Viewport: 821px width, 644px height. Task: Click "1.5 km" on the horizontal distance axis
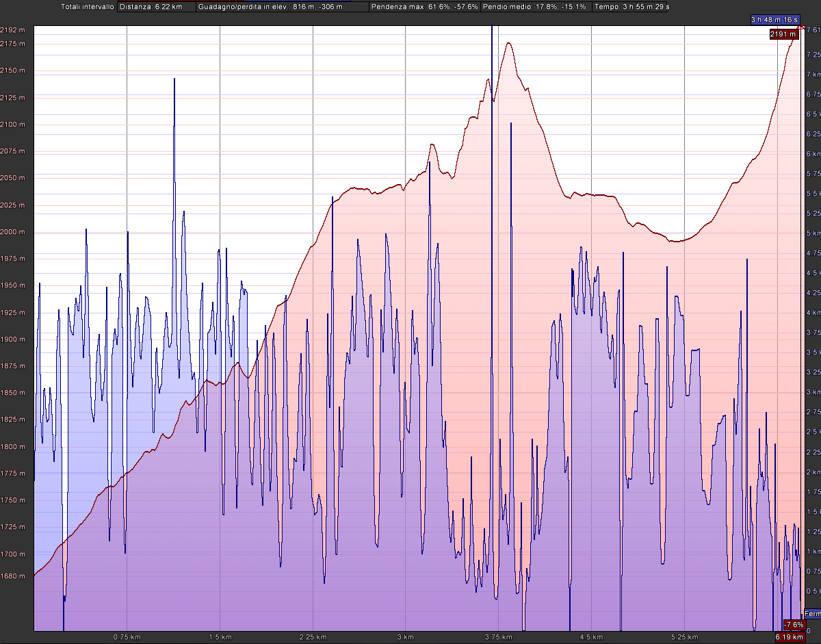click(220, 637)
